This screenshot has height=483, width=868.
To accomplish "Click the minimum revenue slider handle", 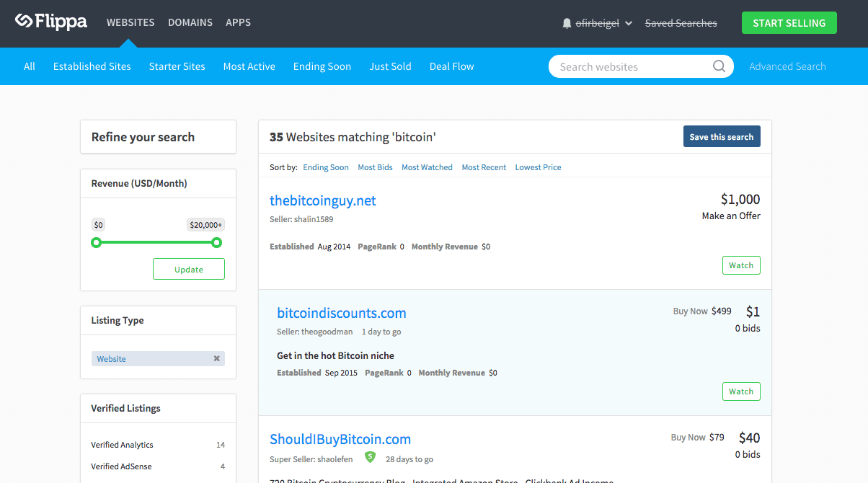I will (96, 243).
